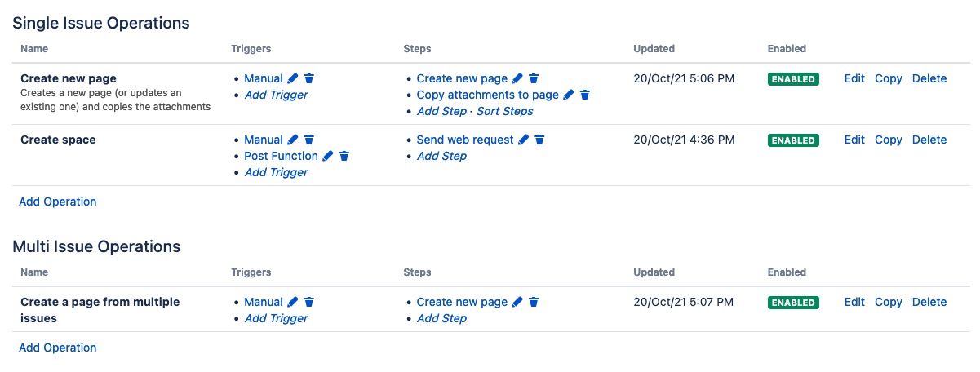The height and width of the screenshot is (372, 980).
Task: Click trash icon beside Manual trigger in Multi Issue Operations
Action: [309, 303]
